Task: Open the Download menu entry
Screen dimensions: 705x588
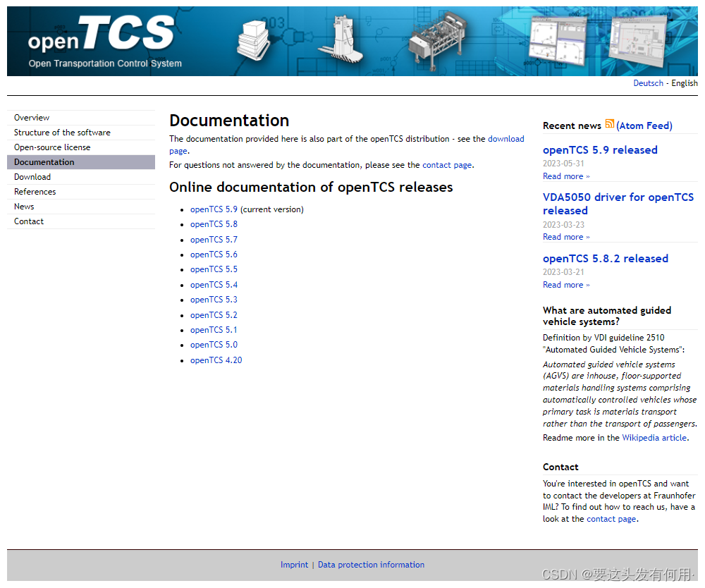Action: pyautogui.click(x=81, y=177)
